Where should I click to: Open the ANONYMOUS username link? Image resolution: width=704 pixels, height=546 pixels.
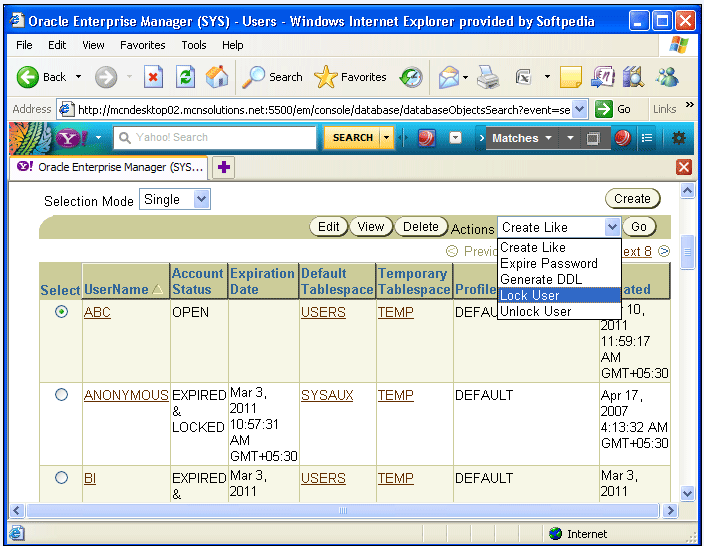126,395
